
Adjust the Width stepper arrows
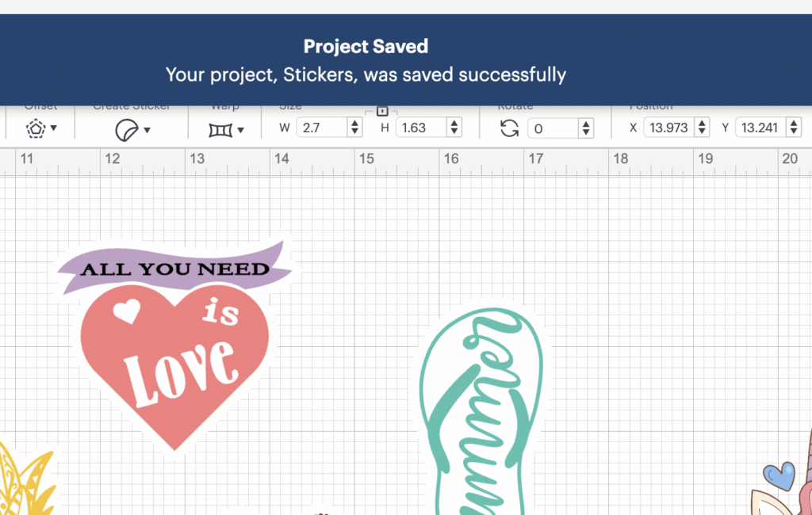click(x=355, y=128)
